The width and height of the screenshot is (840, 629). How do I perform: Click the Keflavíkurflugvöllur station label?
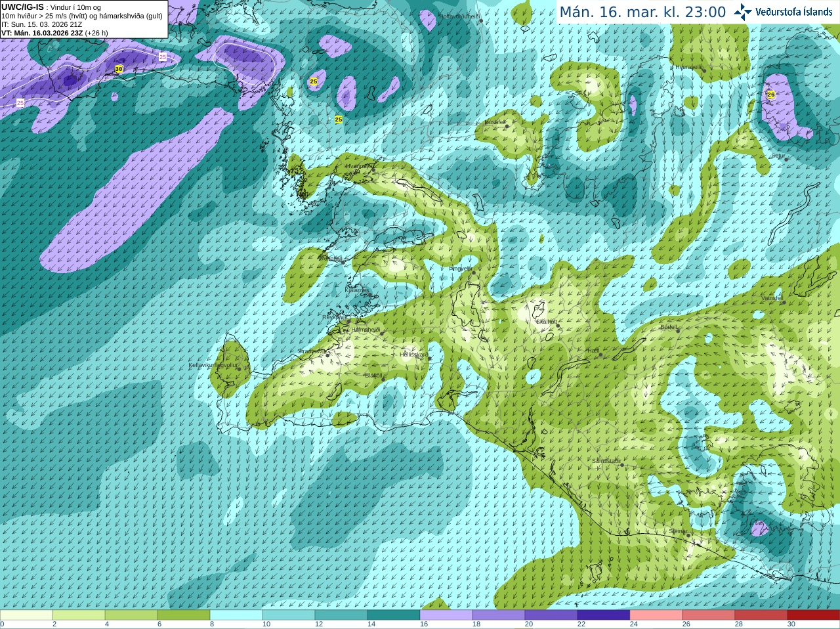(x=213, y=365)
